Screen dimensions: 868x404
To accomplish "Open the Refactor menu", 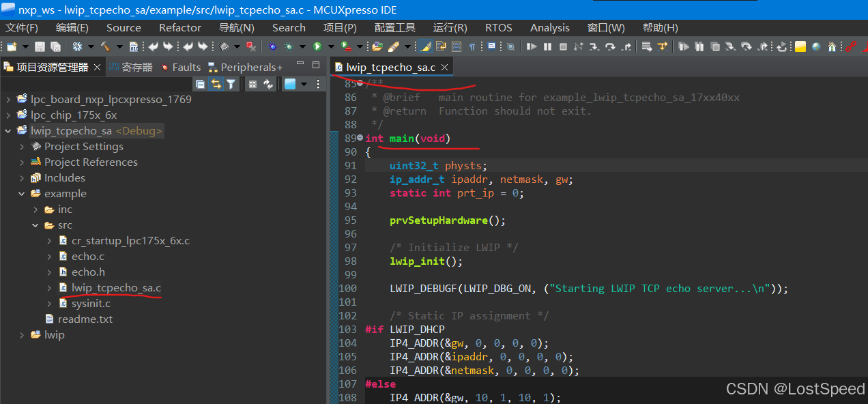I will [180, 28].
